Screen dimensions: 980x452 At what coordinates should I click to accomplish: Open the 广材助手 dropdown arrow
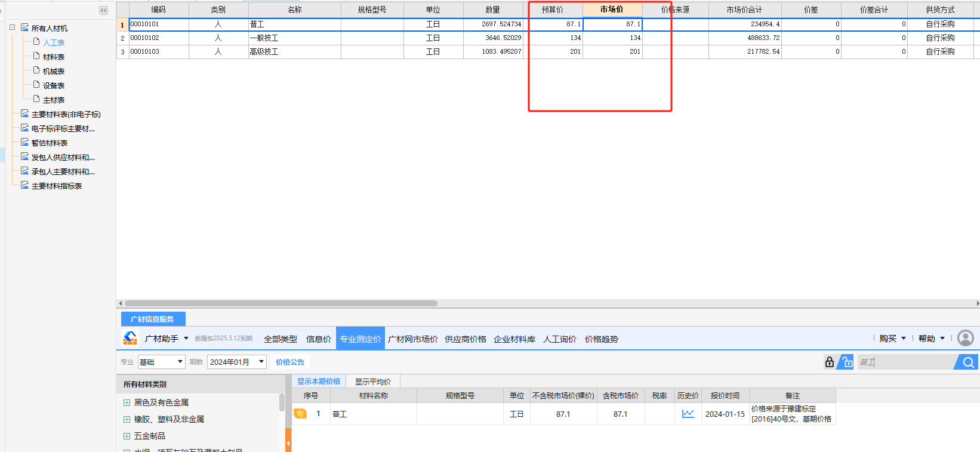[186, 339]
